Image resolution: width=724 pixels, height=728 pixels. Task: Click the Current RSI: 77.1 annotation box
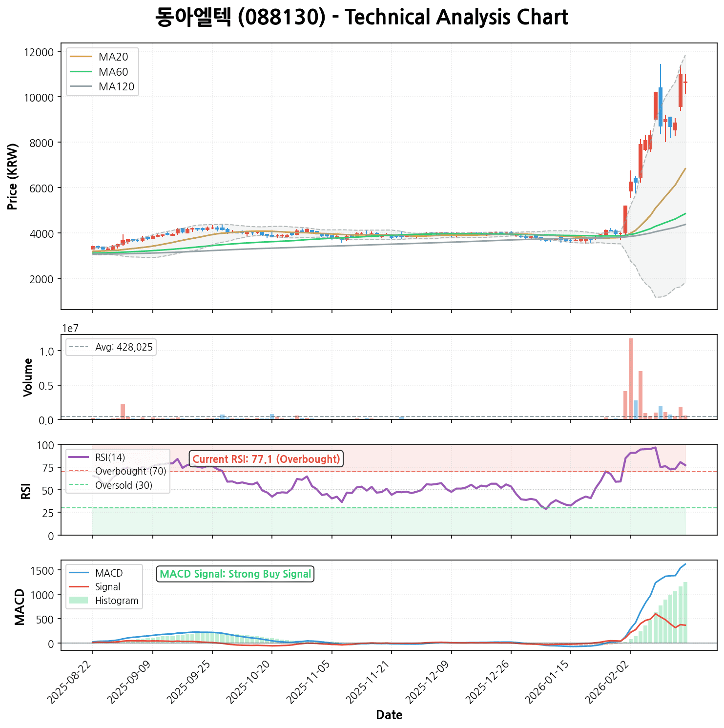pos(266,459)
